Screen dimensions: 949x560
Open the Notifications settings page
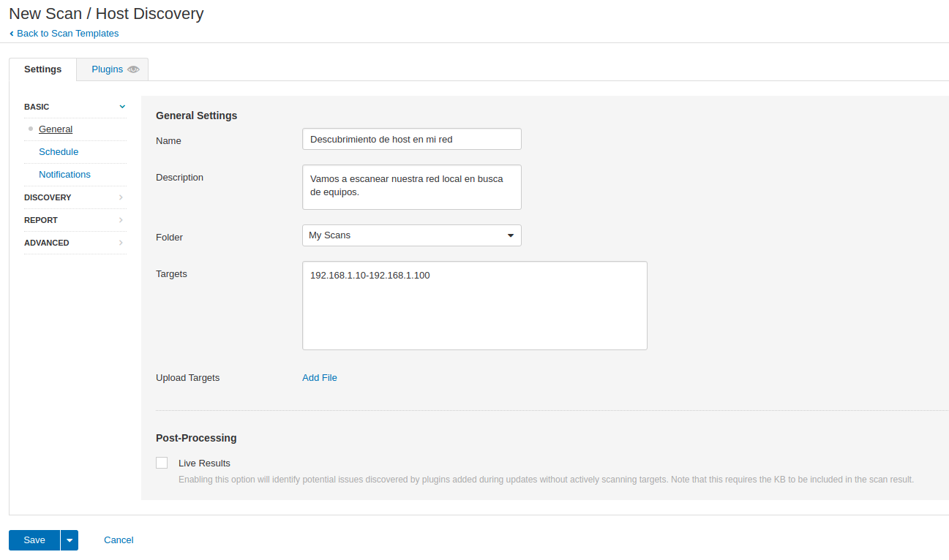64,175
